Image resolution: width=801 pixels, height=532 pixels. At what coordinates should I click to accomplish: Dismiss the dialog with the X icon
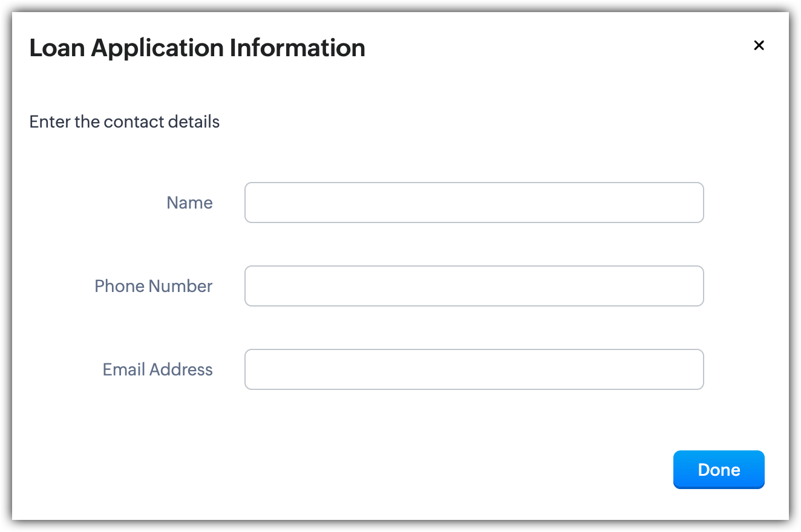(x=759, y=45)
